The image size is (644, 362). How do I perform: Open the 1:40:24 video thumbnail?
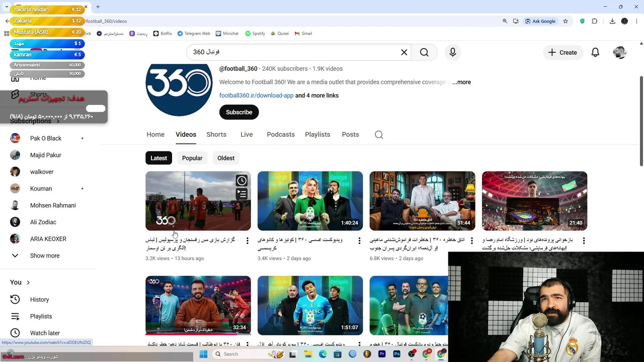coord(310,201)
